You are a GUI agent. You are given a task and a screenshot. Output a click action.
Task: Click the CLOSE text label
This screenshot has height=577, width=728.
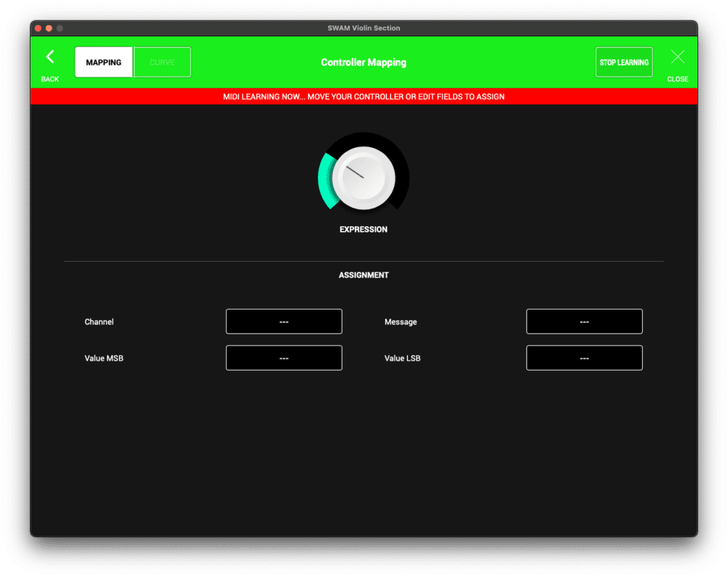pyautogui.click(x=678, y=79)
